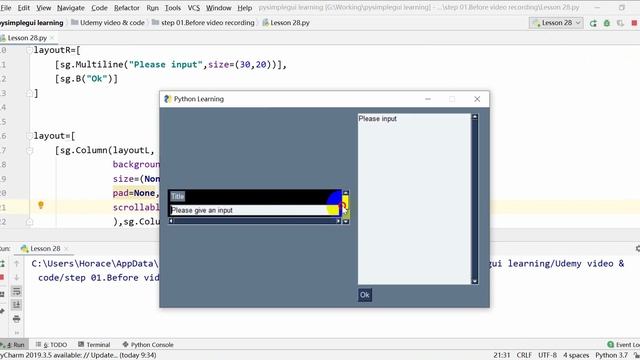
Task: Click the 21:31 cursor position indicator
Action: coord(502,356)
